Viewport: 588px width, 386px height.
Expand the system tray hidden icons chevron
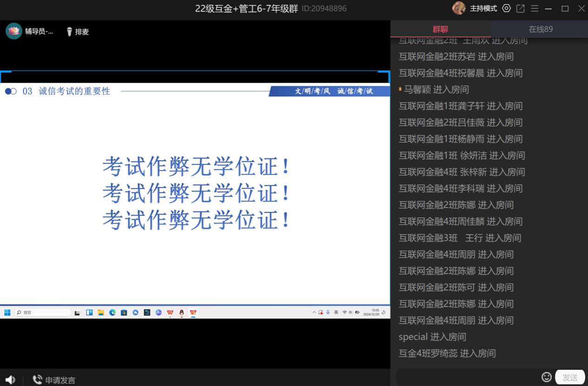click(314, 312)
